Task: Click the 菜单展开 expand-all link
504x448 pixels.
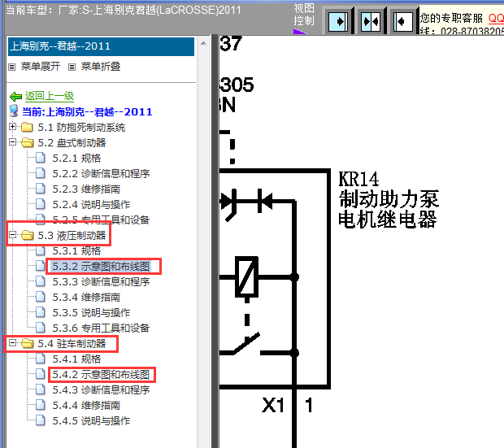Action: click(x=41, y=67)
